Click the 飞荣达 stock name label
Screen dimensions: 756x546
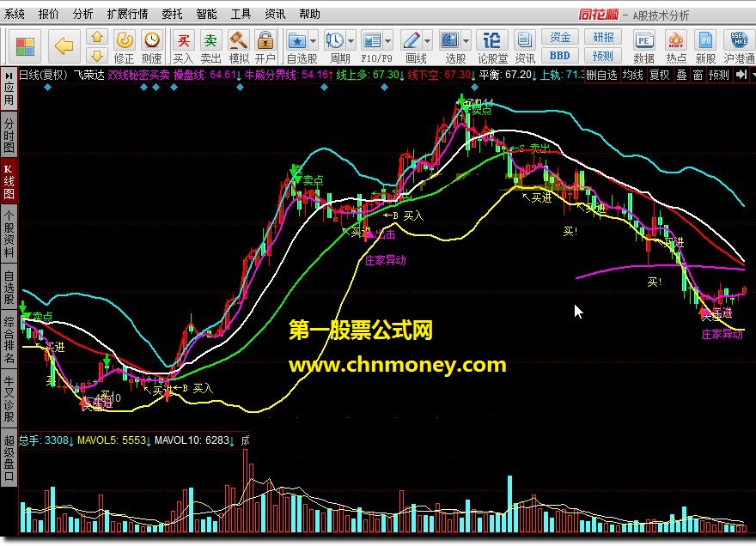pyautogui.click(x=88, y=75)
